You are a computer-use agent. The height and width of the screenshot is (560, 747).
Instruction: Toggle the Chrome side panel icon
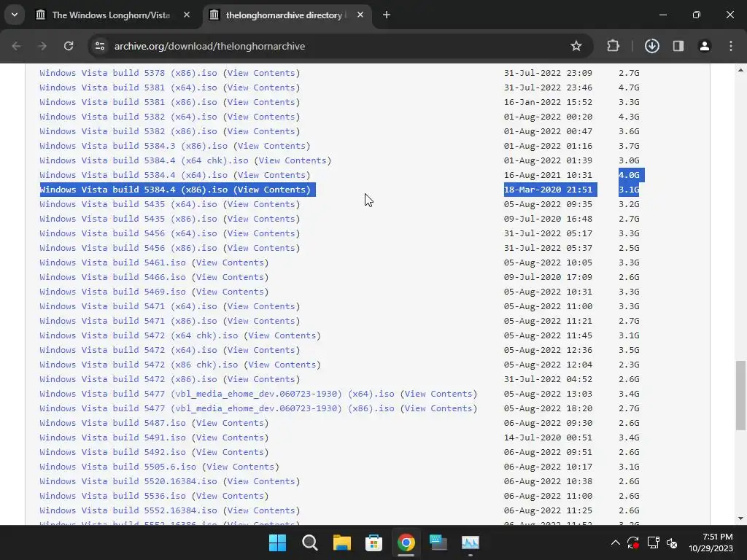(x=678, y=46)
